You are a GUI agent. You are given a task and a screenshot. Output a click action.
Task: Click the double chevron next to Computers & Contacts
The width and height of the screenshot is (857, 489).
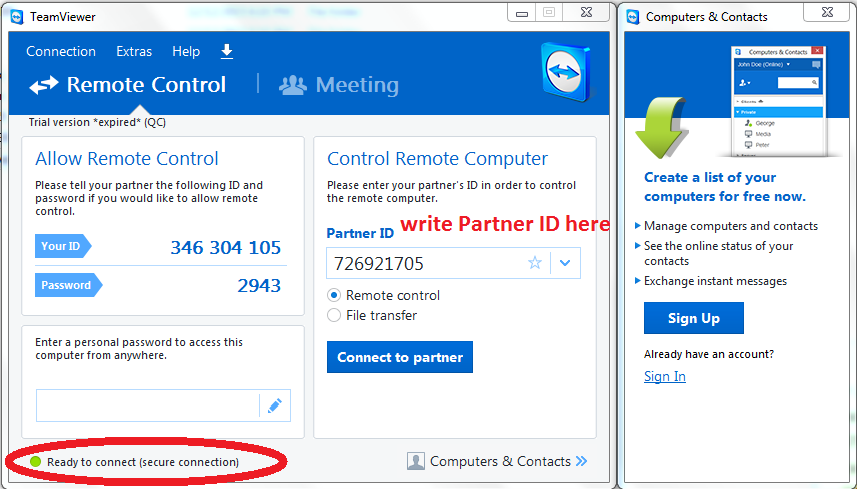coord(582,462)
